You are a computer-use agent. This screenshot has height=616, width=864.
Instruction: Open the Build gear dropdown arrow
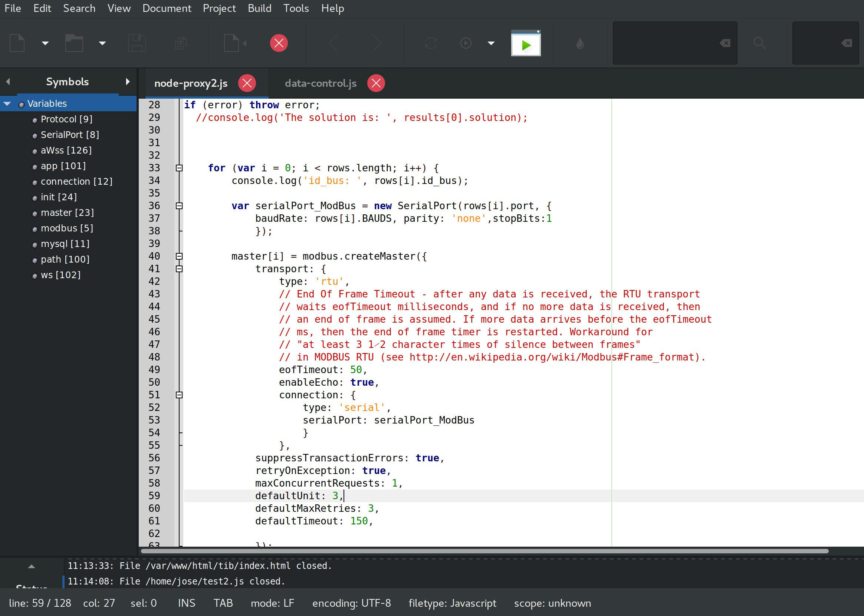(491, 43)
